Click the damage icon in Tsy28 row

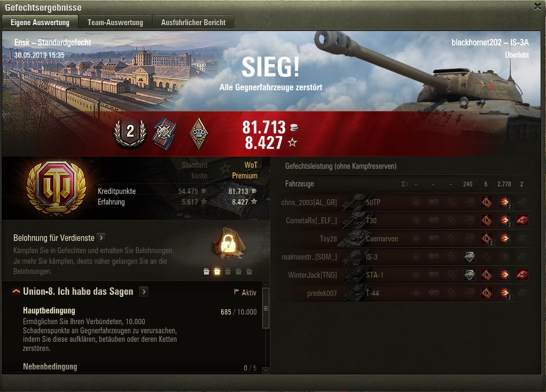(x=504, y=239)
